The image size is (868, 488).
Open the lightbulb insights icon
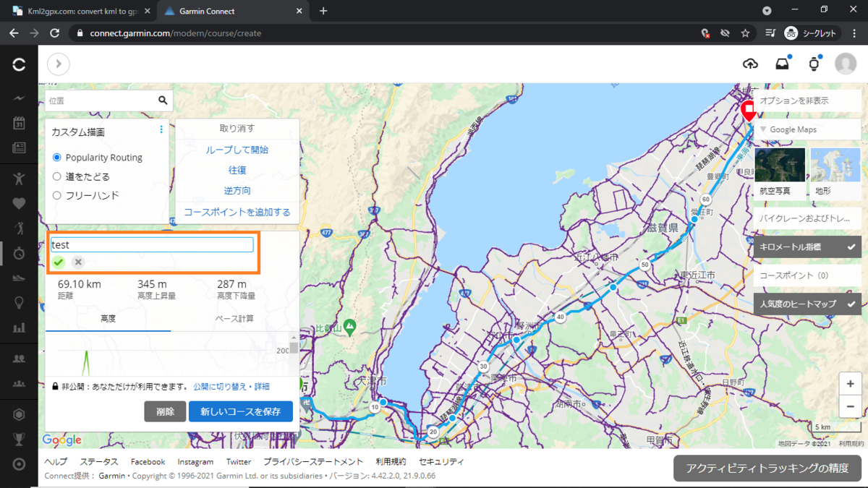pyautogui.click(x=19, y=303)
